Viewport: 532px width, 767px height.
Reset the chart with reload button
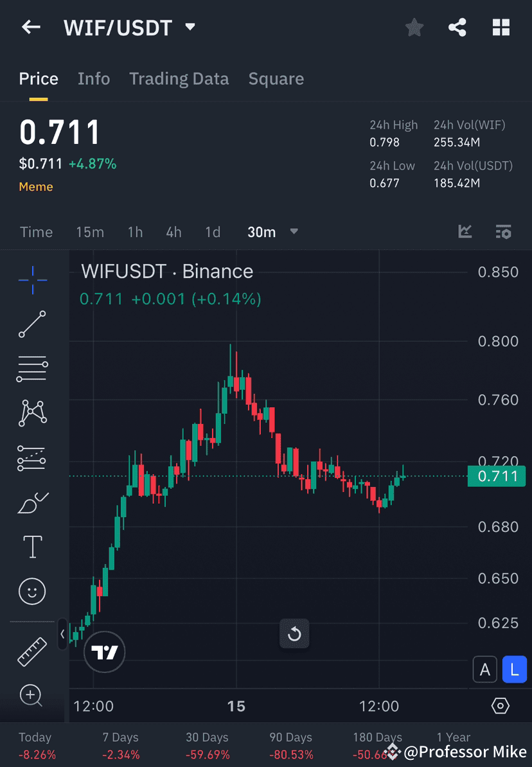coord(294,634)
